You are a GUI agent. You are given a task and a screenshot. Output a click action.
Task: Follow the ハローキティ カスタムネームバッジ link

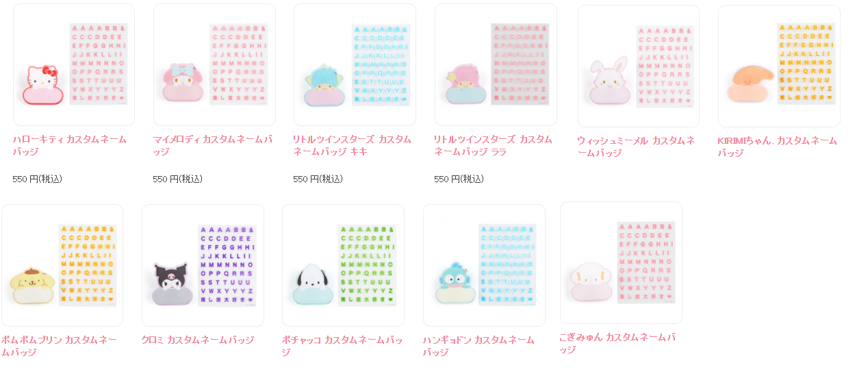69,145
